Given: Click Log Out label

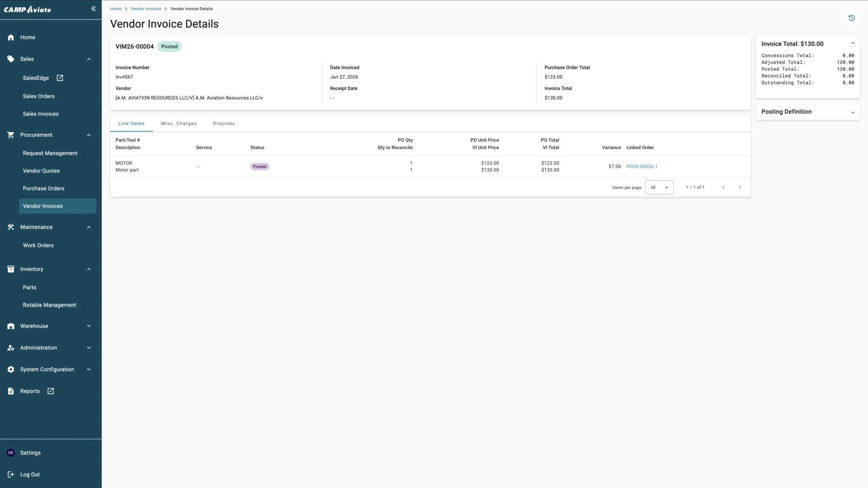Looking at the screenshot, I should (30, 474).
